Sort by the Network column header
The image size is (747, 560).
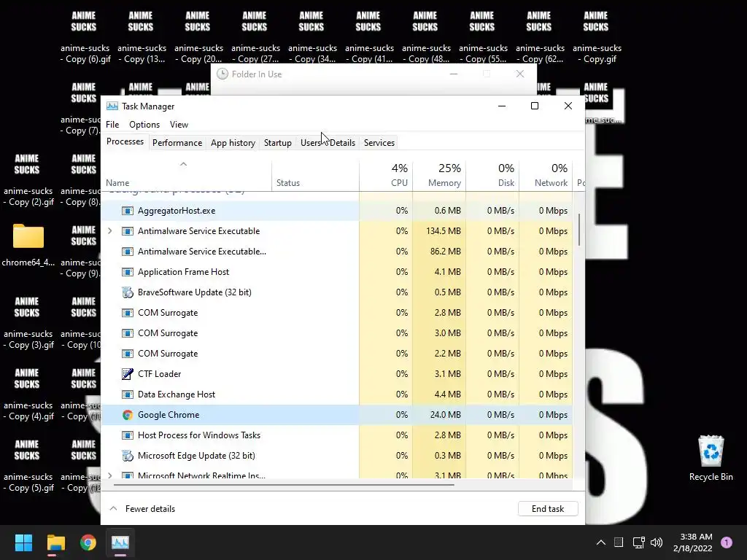546,175
